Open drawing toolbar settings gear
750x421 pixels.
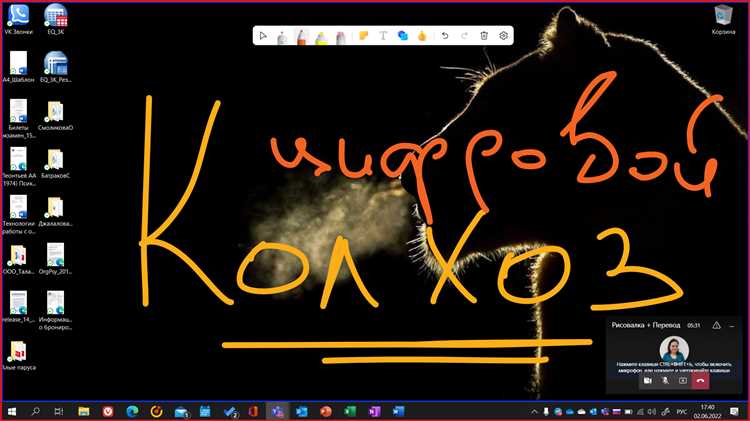tap(503, 36)
